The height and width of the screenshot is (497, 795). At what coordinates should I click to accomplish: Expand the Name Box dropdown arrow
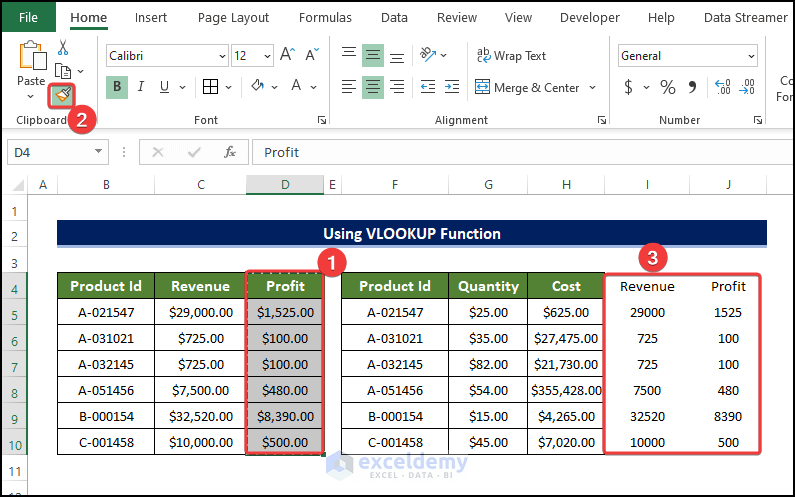98,151
